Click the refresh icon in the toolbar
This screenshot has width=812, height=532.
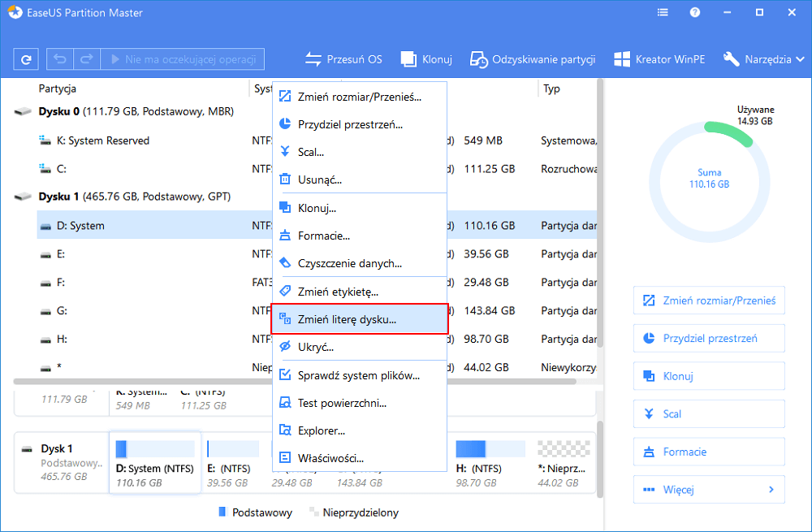pyautogui.click(x=26, y=59)
